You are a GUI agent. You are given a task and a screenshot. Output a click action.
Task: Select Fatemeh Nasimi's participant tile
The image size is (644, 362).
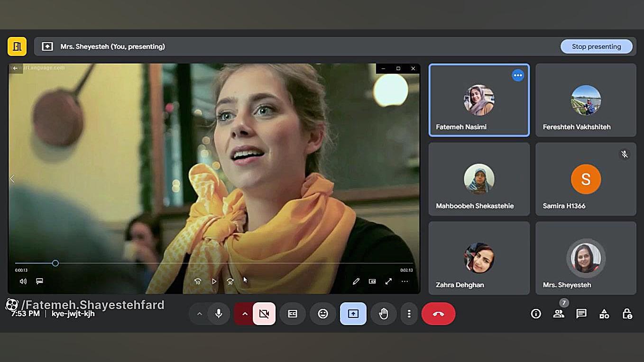point(479,100)
